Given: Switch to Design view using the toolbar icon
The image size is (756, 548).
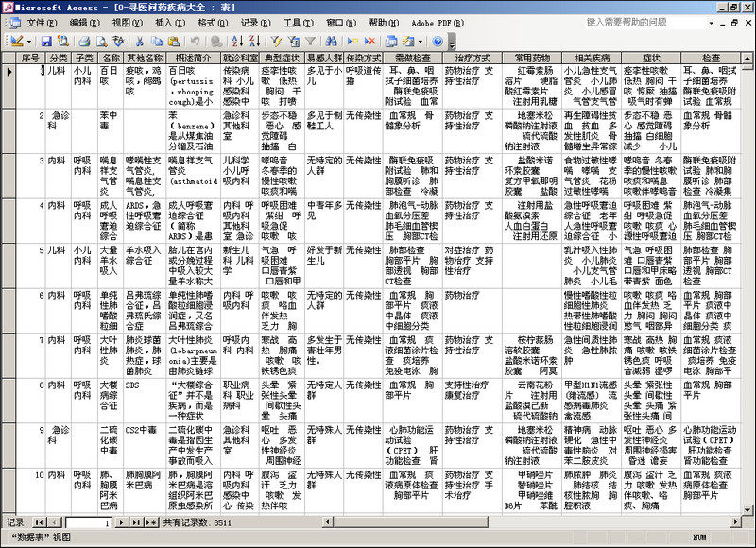Looking at the screenshot, I should (x=16, y=41).
